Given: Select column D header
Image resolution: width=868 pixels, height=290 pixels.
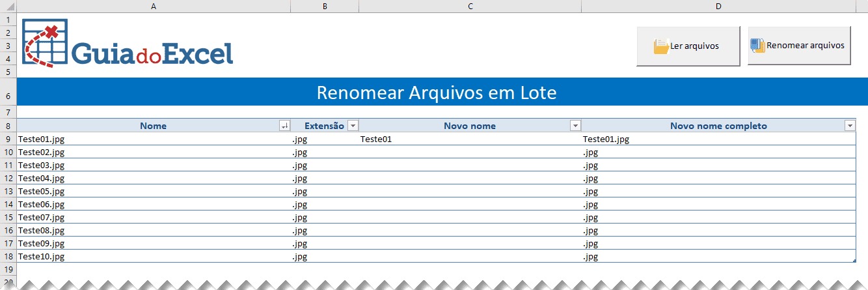Looking at the screenshot, I should (x=718, y=6).
